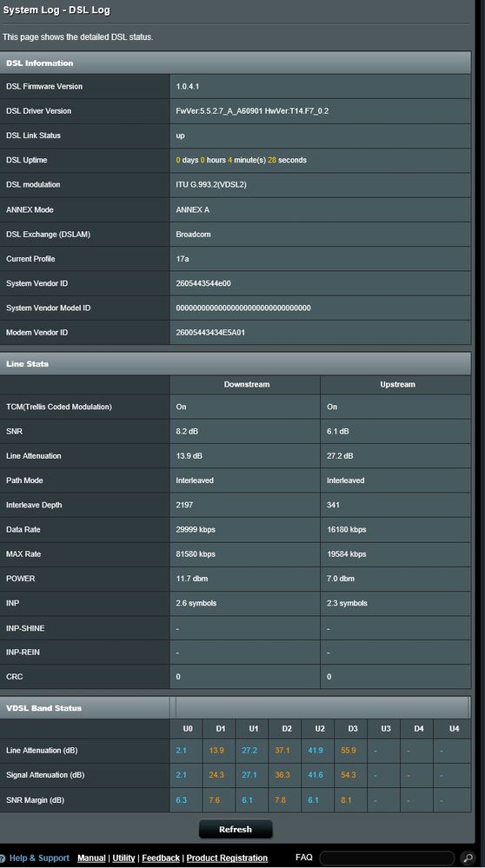Focus the FAQ search input field
This screenshot has height=868, width=485.
(x=387, y=858)
